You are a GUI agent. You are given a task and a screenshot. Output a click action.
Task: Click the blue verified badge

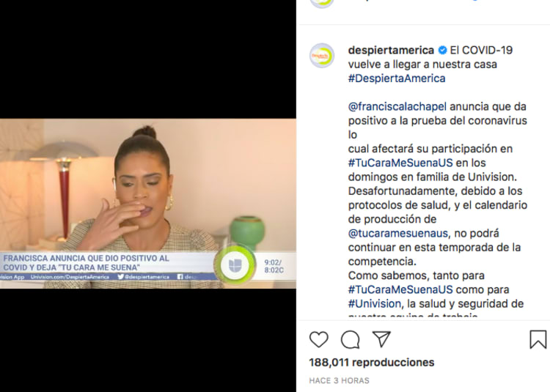443,50
